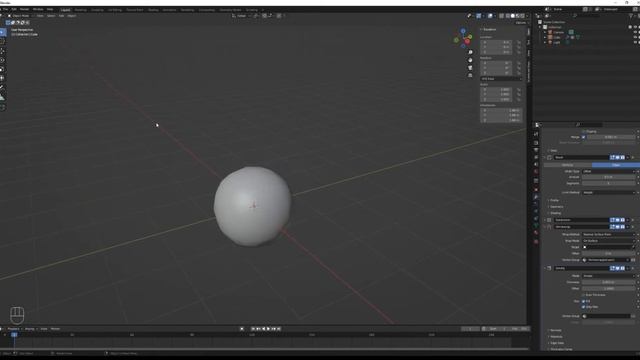Click the Solidify Thickness value field
This screenshot has height=360, width=640.
click(609, 282)
